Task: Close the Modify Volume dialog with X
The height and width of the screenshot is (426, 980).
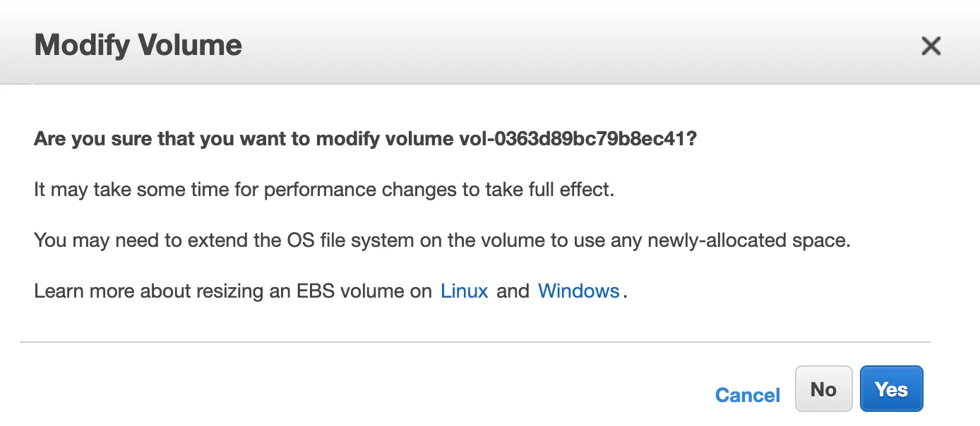Action: coord(931,47)
